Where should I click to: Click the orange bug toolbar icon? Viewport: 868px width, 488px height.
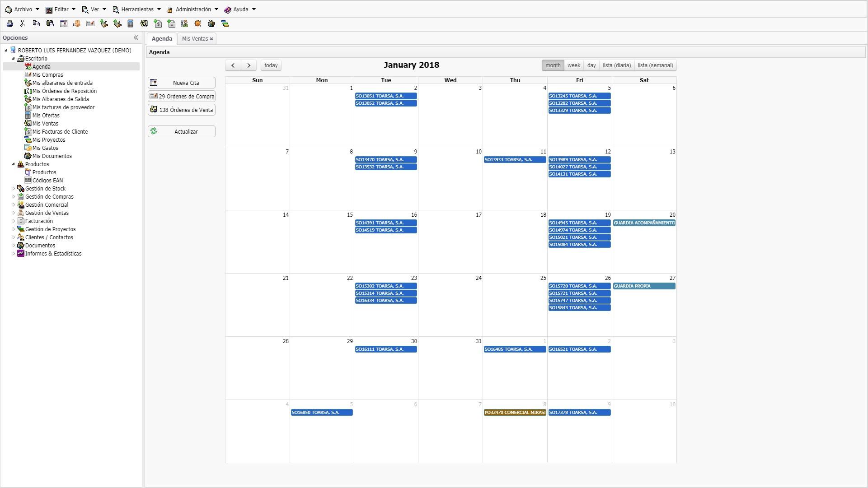pos(197,24)
